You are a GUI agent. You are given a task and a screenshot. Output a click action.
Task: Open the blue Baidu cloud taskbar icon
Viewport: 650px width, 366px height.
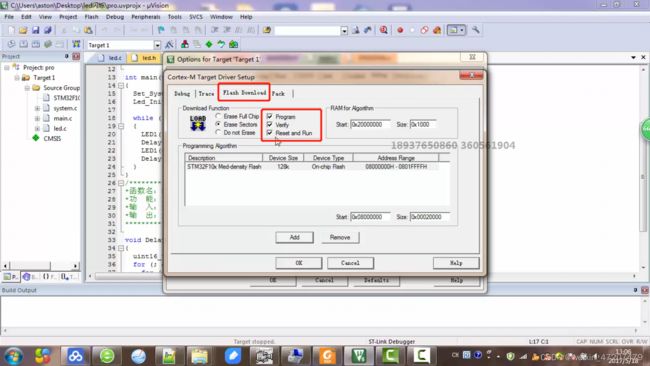coord(75,356)
